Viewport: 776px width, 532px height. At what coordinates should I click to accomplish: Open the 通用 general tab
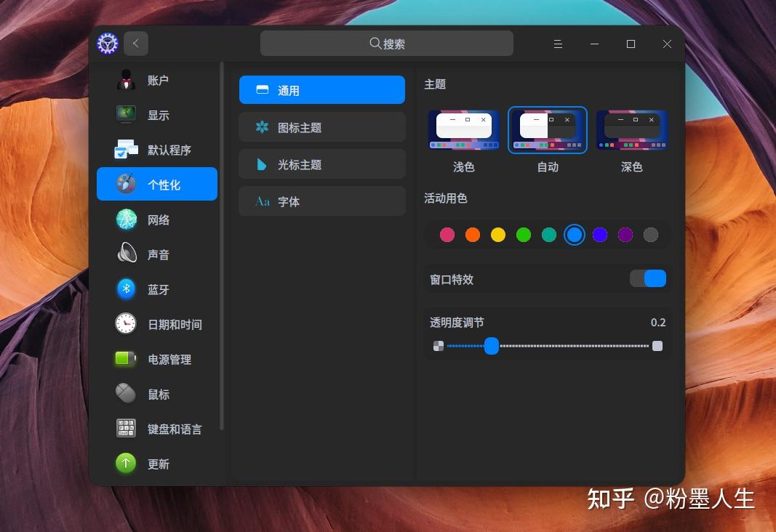tap(322, 89)
